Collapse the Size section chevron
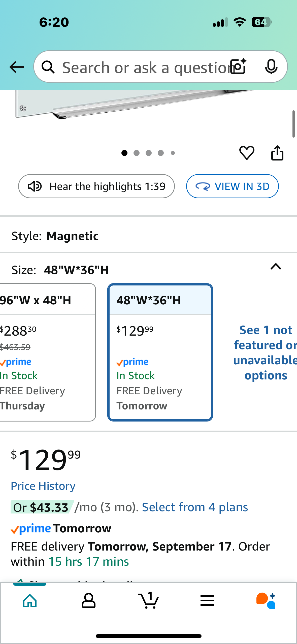297x644 pixels. (276, 267)
